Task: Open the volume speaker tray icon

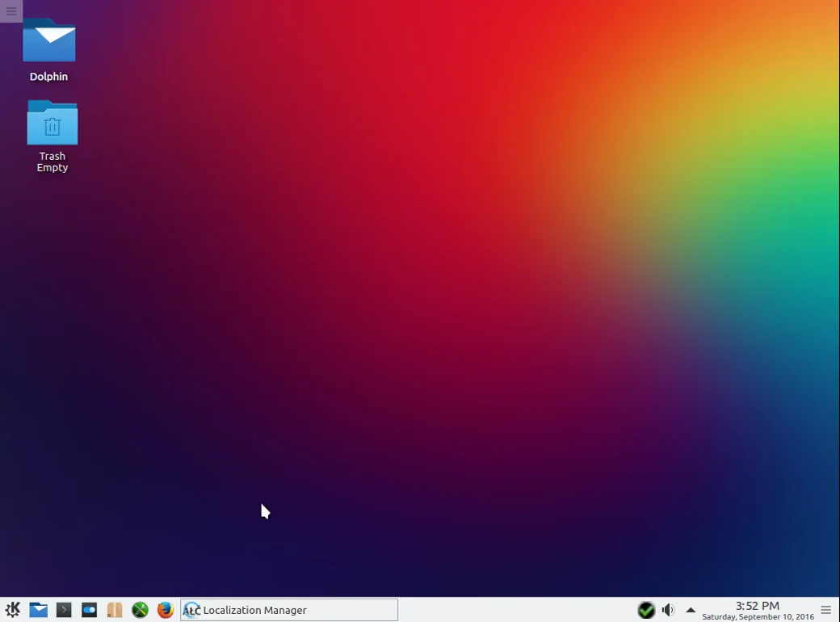Action: click(668, 610)
